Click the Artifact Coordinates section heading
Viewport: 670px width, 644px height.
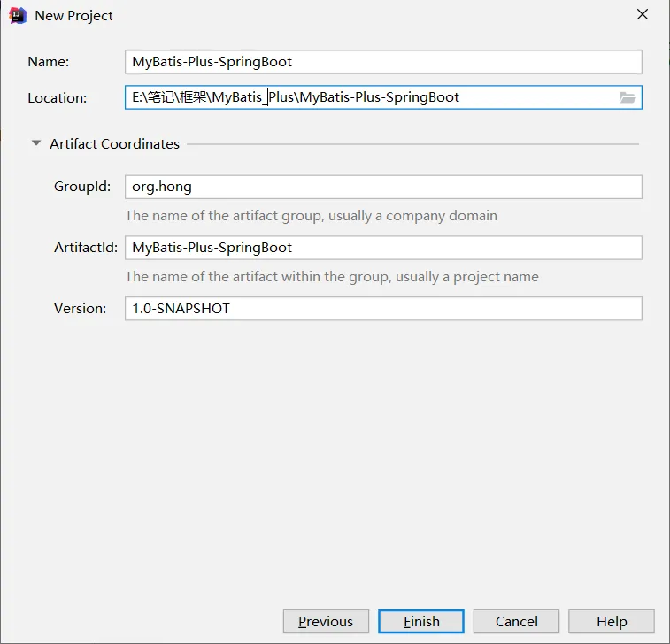pyautogui.click(x=114, y=143)
